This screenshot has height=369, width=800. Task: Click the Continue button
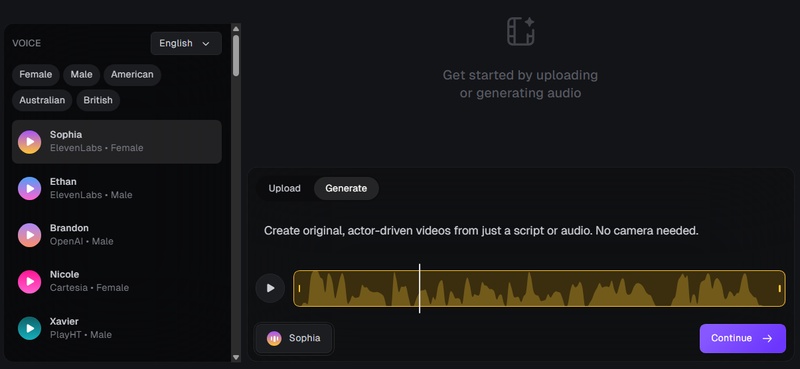[x=742, y=338]
